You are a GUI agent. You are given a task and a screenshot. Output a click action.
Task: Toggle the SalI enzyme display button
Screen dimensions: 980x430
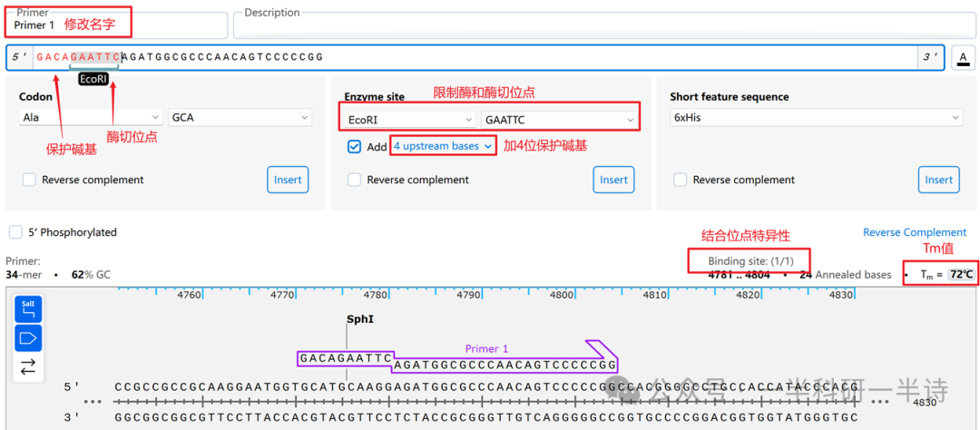(x=28, y=308)
